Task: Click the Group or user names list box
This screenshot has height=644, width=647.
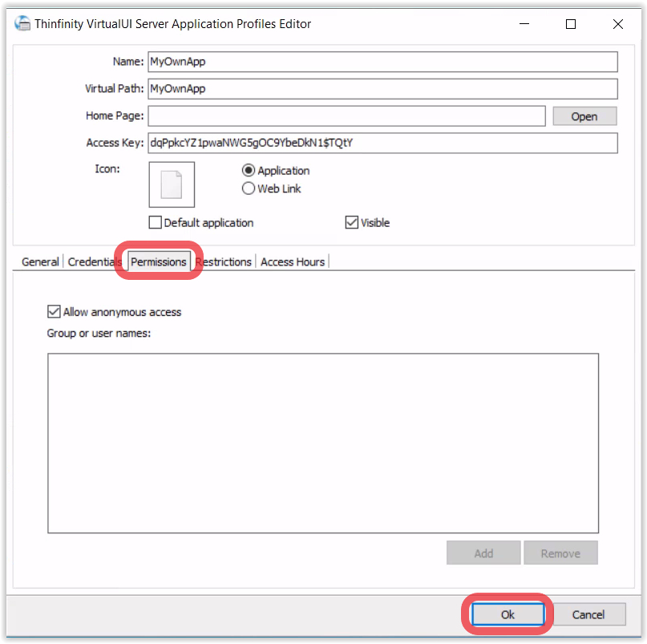Action: click(x=323, y=443)
